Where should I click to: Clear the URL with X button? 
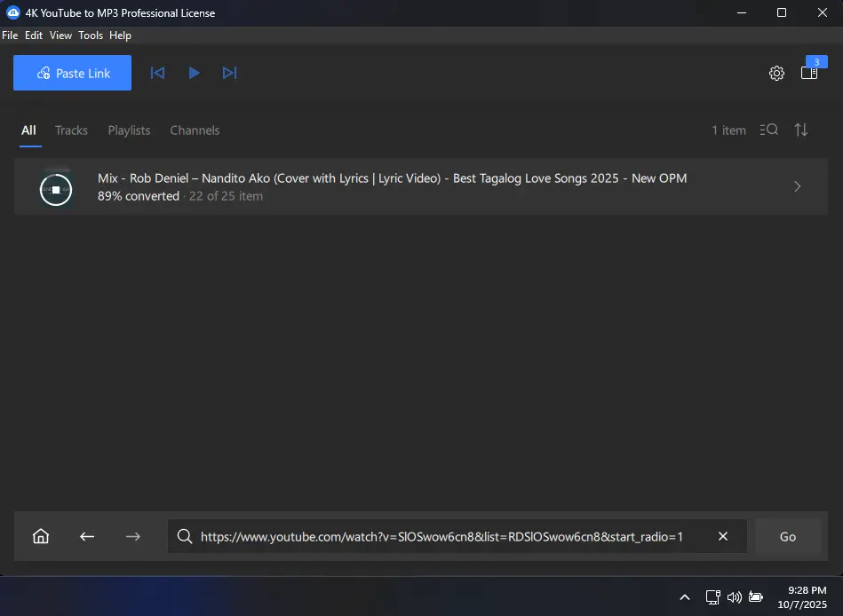723,536
